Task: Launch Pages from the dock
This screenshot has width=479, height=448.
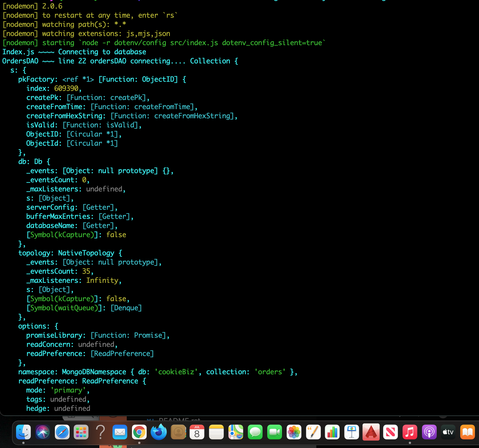Action: (x=313, y=432)
